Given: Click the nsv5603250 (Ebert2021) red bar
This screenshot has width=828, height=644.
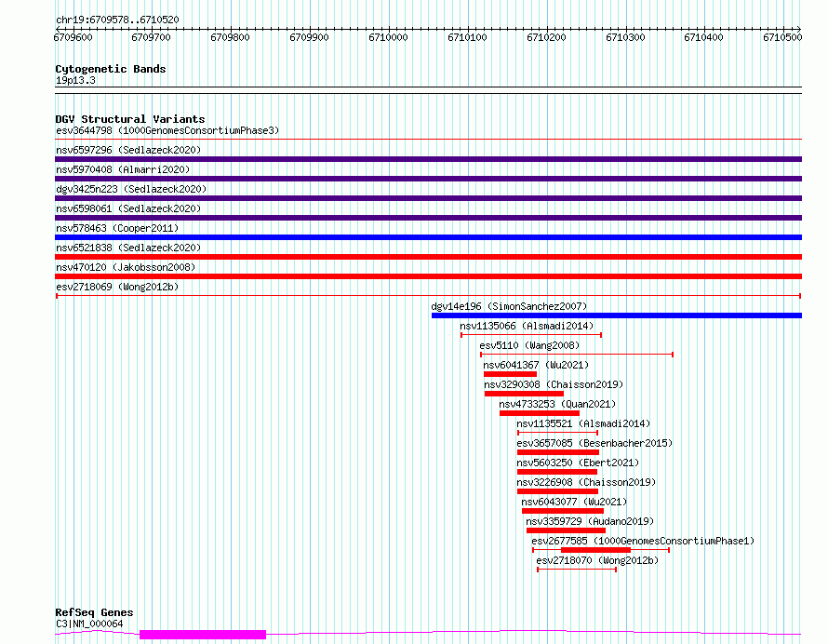Looking at the screenshot, I should pos(557,472).
